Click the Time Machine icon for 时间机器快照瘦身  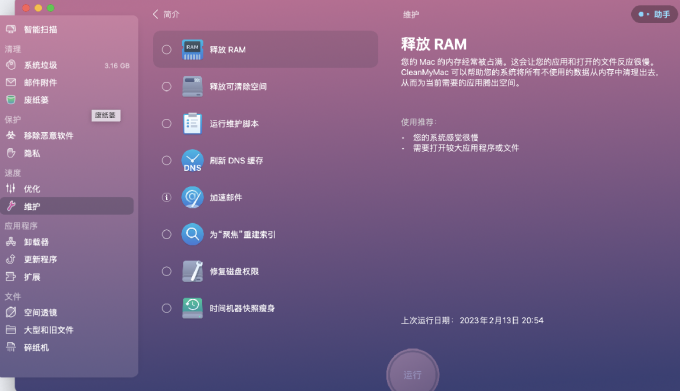[192, 308]
